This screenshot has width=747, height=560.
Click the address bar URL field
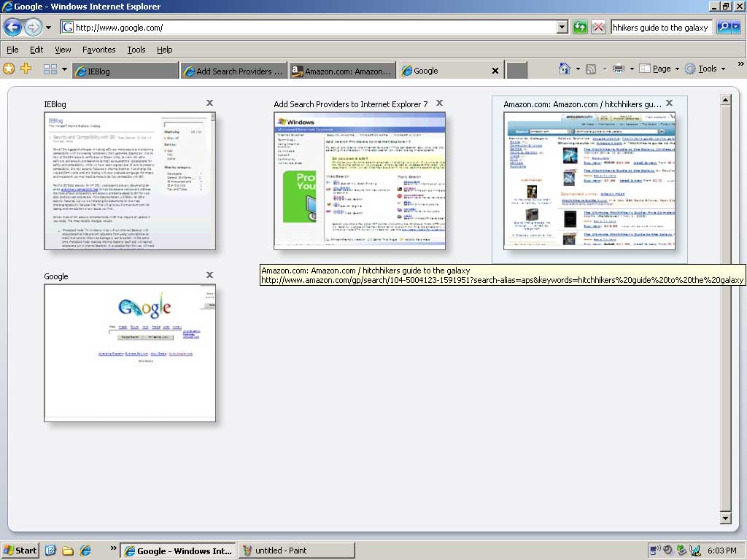[309, 28]
